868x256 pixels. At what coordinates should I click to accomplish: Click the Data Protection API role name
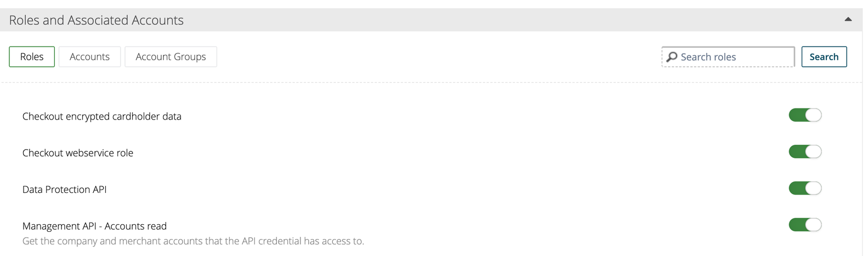click(65, 189)
